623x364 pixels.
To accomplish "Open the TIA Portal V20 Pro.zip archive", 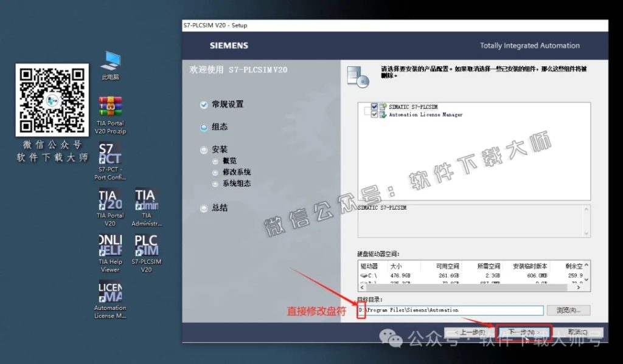I will [110, 106].
